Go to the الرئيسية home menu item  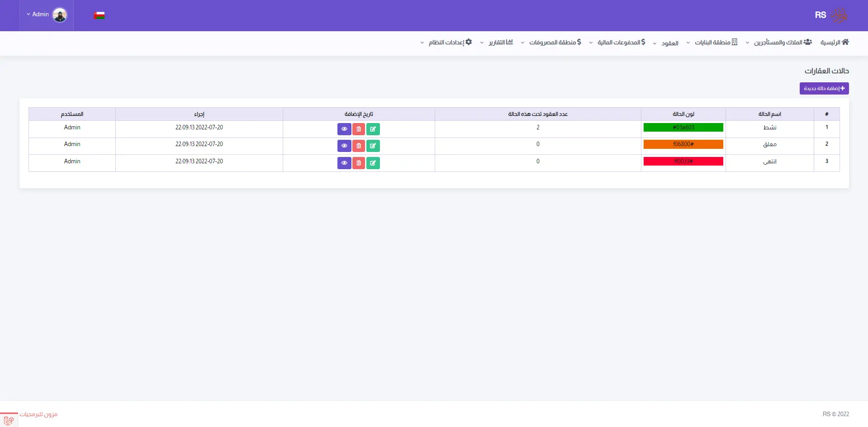pyautogui.click(x=835, y=43)
